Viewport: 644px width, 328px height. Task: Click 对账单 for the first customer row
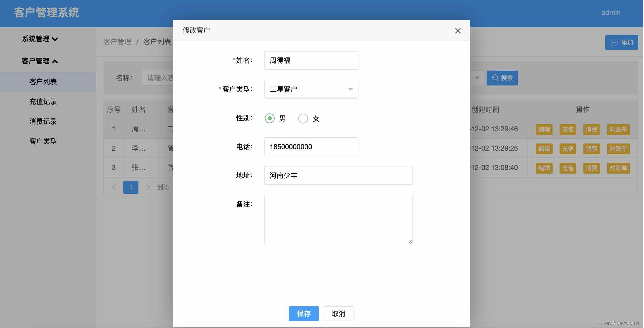coord(619,129)
